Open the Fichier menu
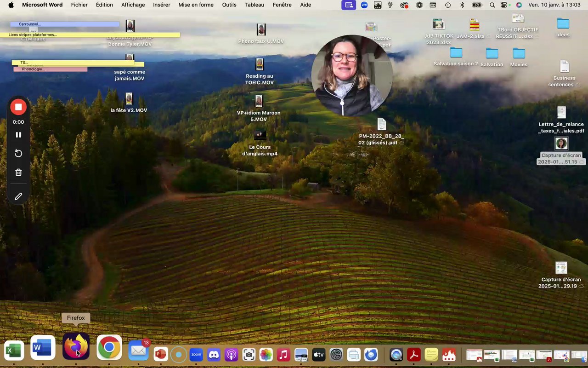This screenshot has height=368, width=588. [x=79, y=5]
